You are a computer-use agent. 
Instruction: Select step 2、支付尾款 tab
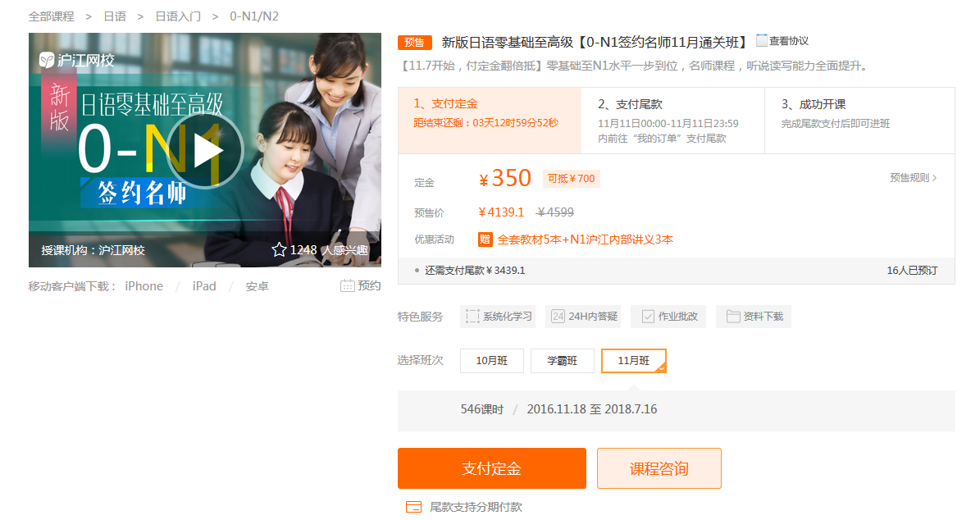tap(672, 121)
